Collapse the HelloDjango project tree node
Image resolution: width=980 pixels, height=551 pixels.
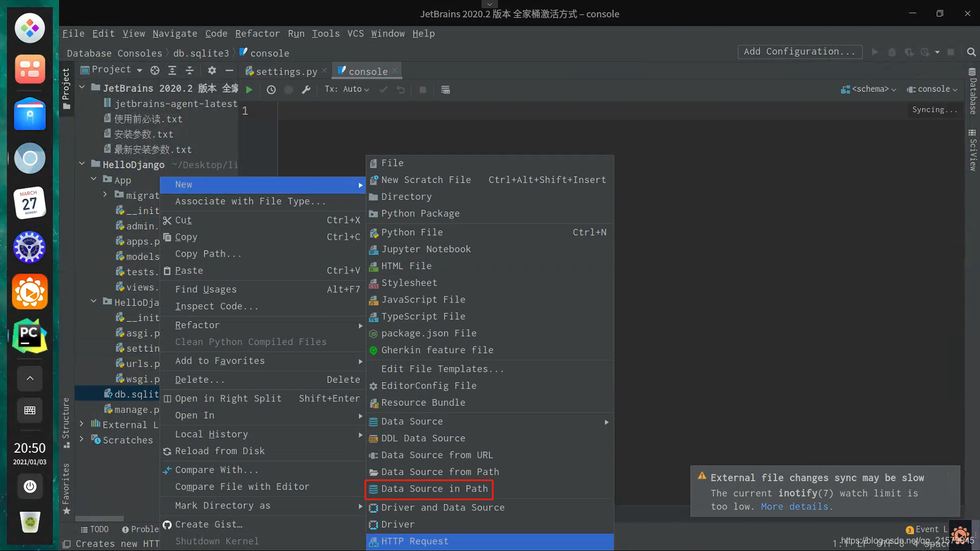[82, 164]
